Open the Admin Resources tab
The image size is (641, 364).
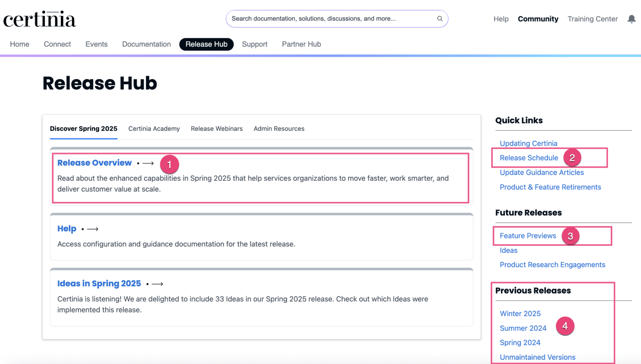click(279, 129)
